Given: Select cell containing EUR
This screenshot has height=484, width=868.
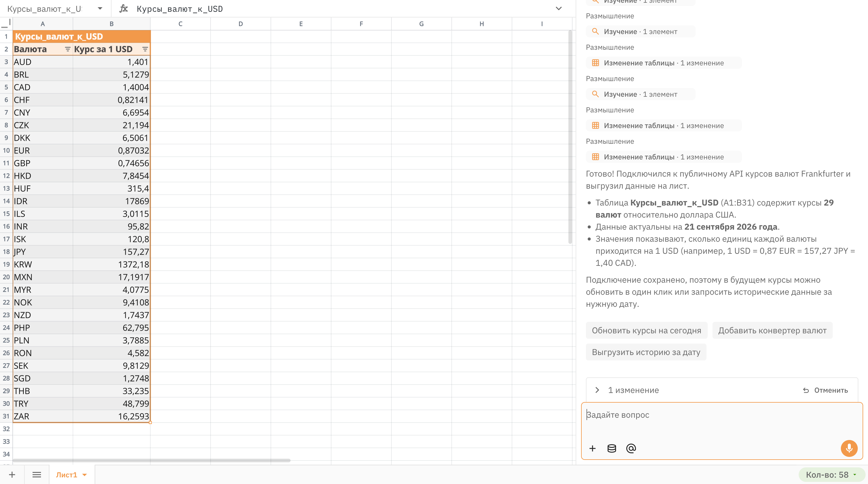Looking at the screenshot, I should pyautogui.click(x=43, y=150).
